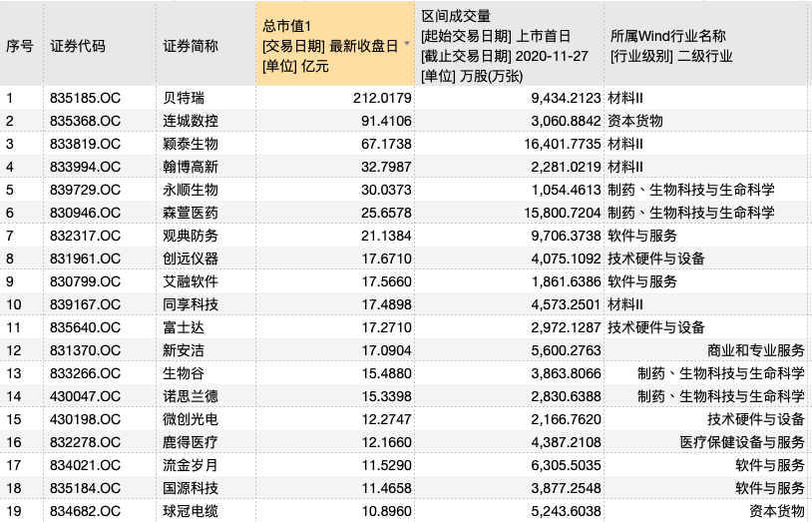Click security code 835184.OC

pos(85,488)
